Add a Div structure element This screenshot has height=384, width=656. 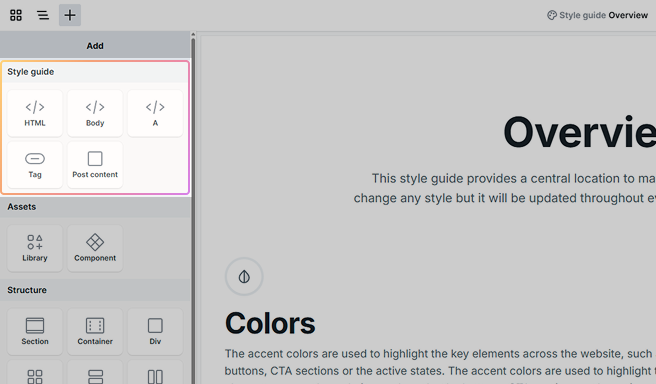coord(155,331)
